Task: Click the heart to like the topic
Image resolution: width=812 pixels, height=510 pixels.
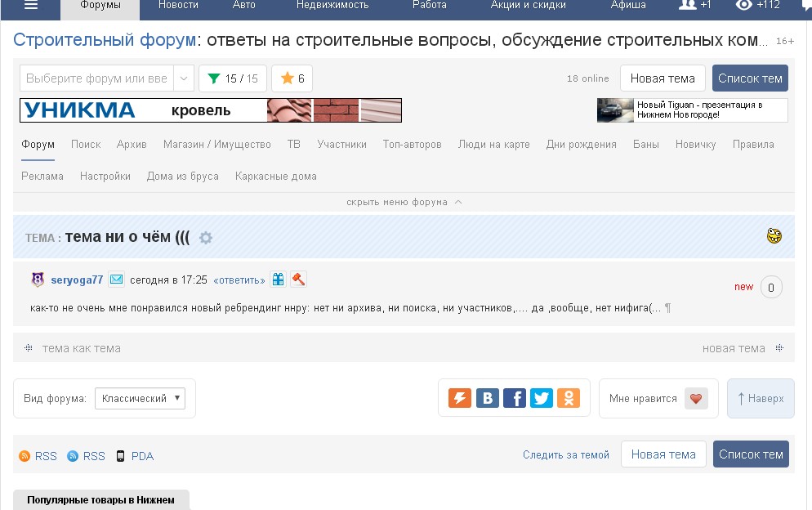Action: coord(695,398)
